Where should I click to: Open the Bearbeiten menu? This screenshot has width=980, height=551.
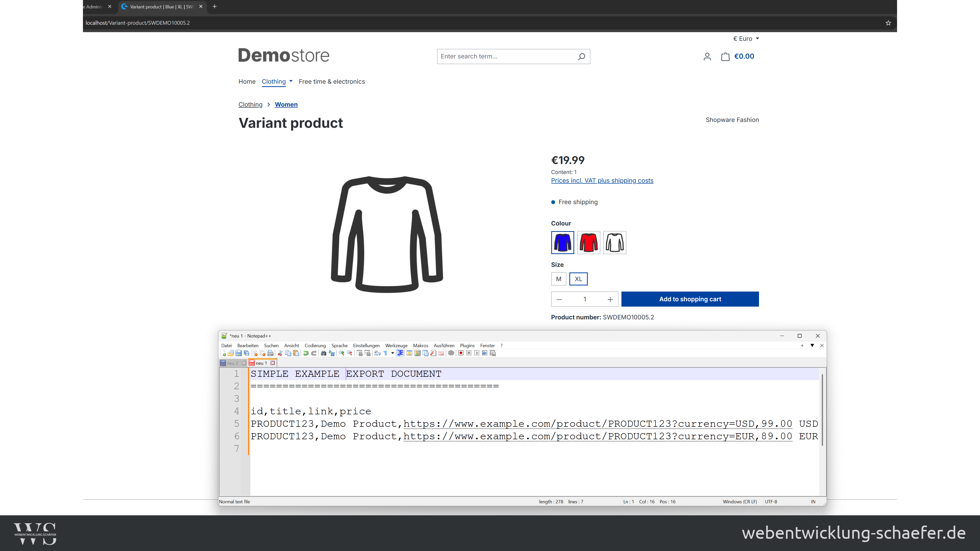(x=248, y=345)
